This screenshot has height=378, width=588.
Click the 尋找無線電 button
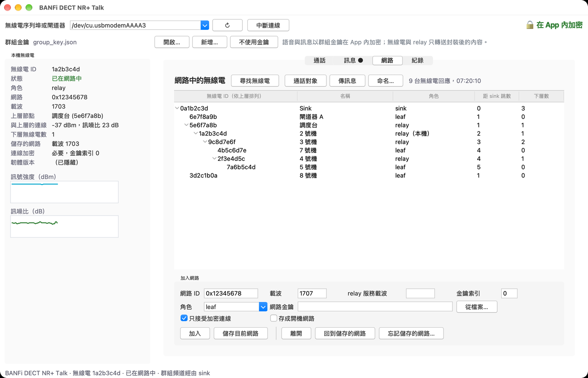(255, 81)
